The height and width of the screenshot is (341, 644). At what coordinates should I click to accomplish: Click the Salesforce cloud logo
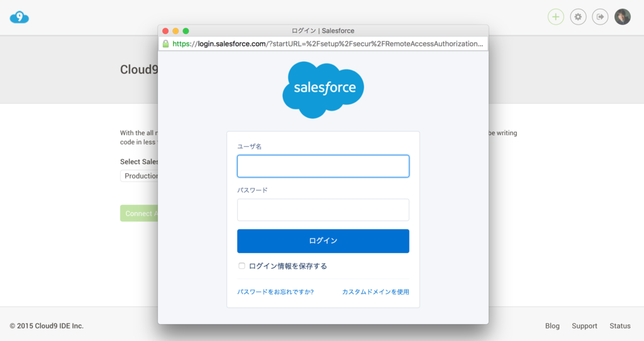click(x=323, y=89)
